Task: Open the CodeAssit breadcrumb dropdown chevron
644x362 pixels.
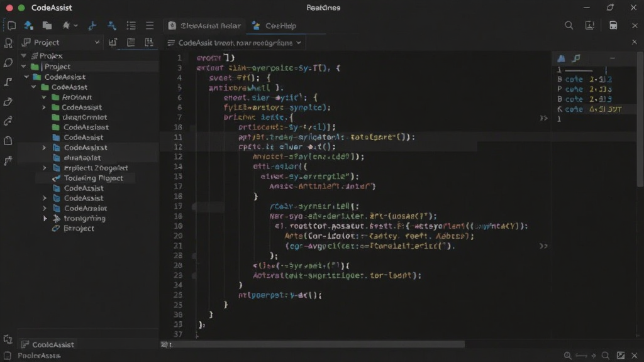Action: point(299,43)
